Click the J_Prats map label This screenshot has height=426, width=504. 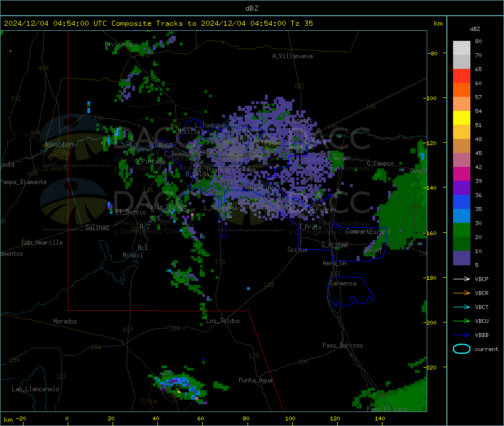[x=310, y=227]
